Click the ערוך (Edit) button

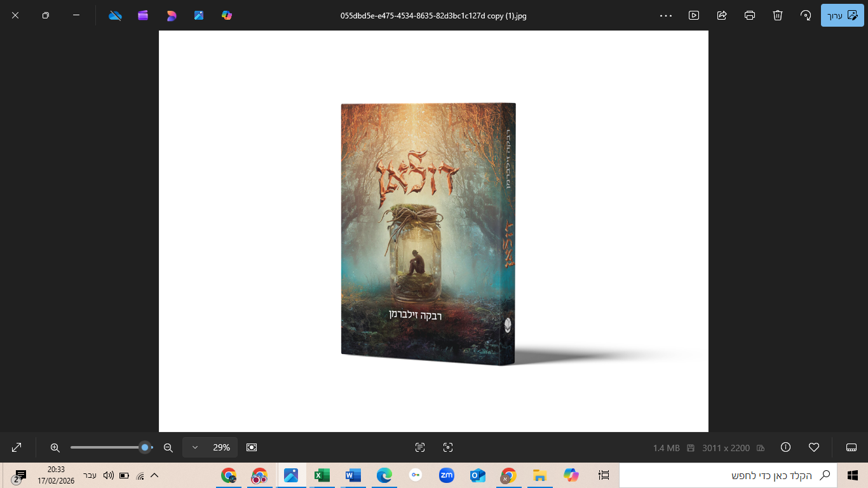tap(842, 15)
